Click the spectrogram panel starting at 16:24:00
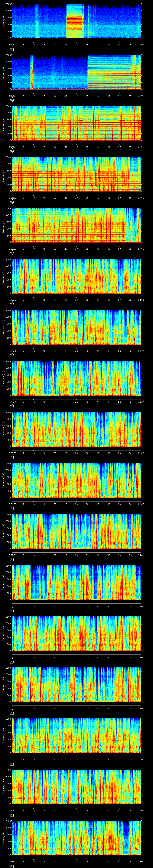This screenshot has width=153, height=868. [x=77, y=123]
